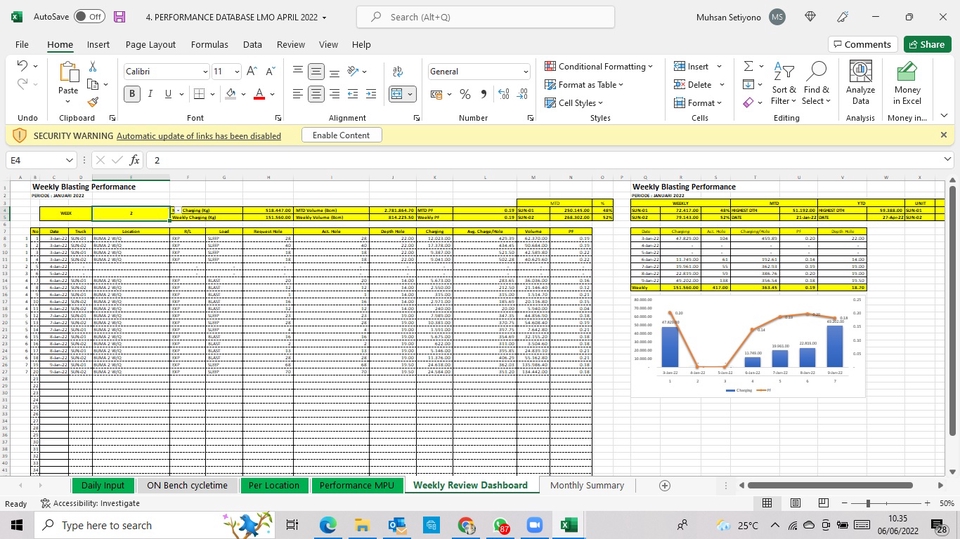Open the Calibri font name dropdown
This screenshot has height=539, width=960.
(x=205, y=72)
